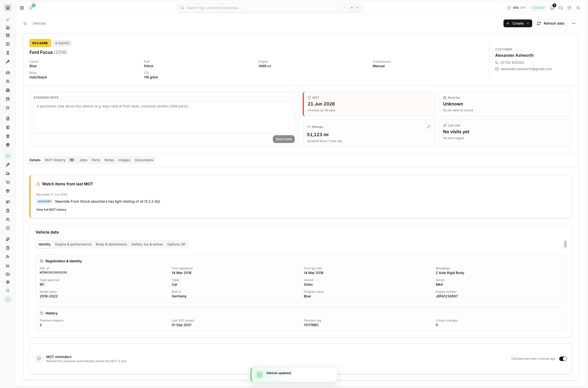Toggle dark mode with the moon icon

pyautogui.click(x=578, y=8)
